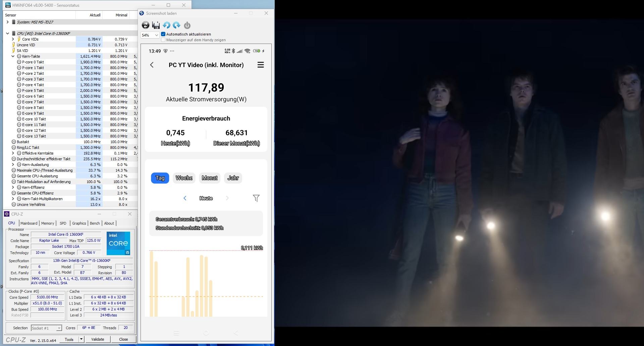The width and height of the screenshot is (644, 346).
Task: Rotate the phone screenshot counter-clockwise
Action: [166, 25]
